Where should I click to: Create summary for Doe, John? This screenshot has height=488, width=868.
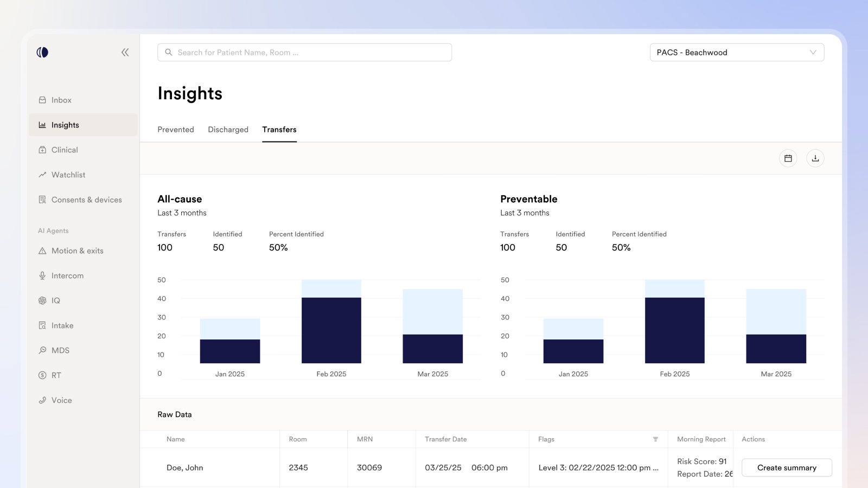pyautogui.click(x=787, y=467)
